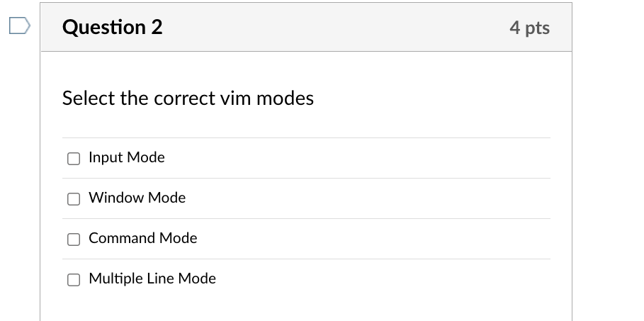Click empty space in Input Mode row
Screen dimensions: 644x321
[x=357, y=158]
